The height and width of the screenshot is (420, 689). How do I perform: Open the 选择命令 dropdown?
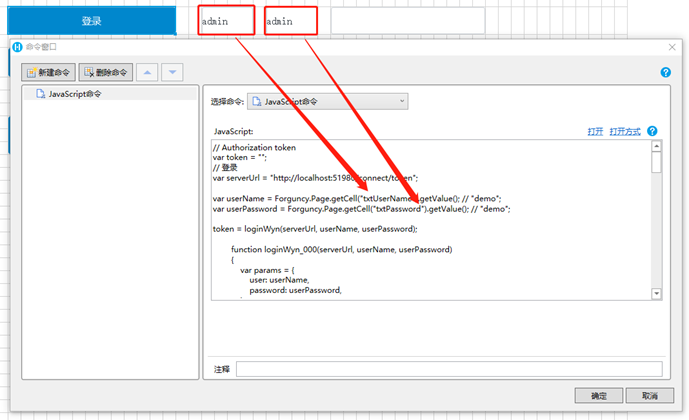328,101
